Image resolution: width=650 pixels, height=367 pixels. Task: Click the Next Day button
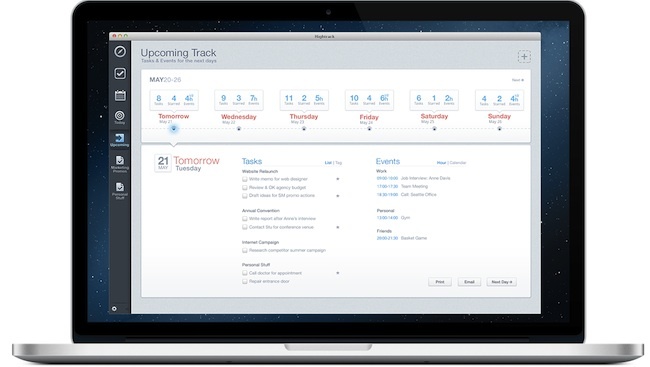502,282
